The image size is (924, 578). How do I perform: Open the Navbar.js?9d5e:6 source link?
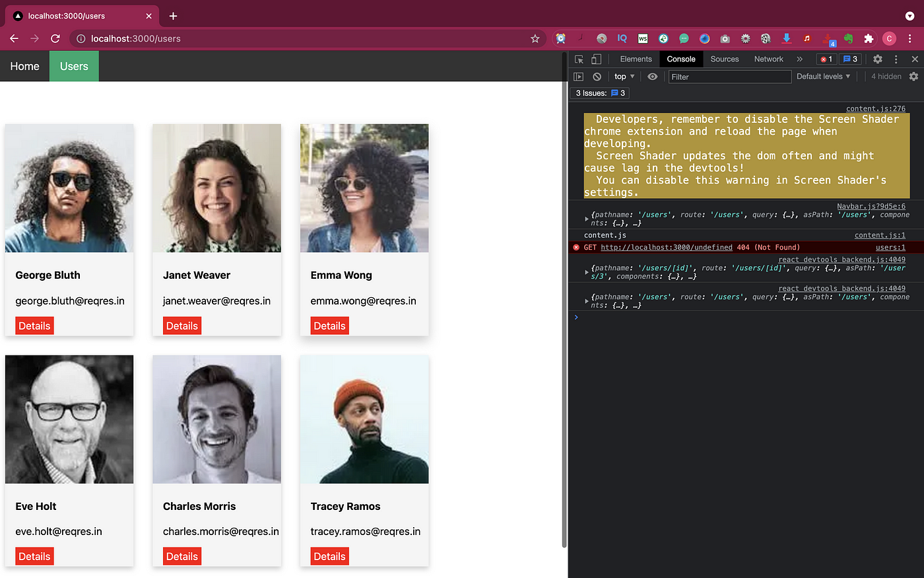(871, 206)
